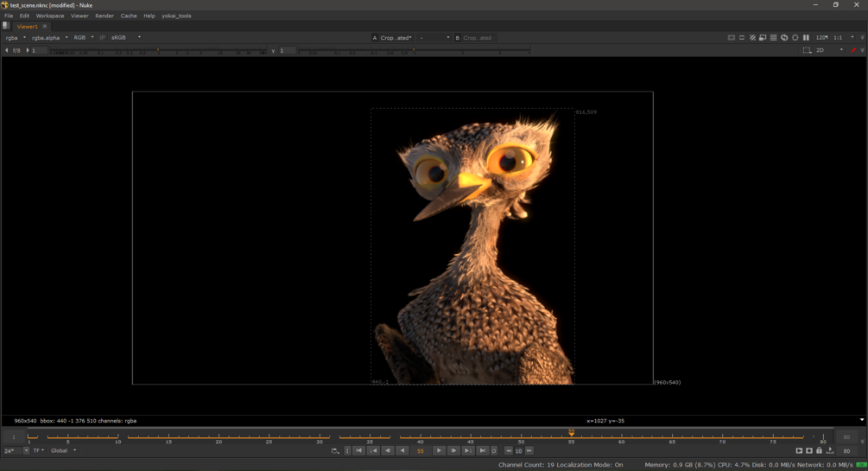Open the Viewer menu
This screenshot has height=471, width=868.
coord(79,16)
